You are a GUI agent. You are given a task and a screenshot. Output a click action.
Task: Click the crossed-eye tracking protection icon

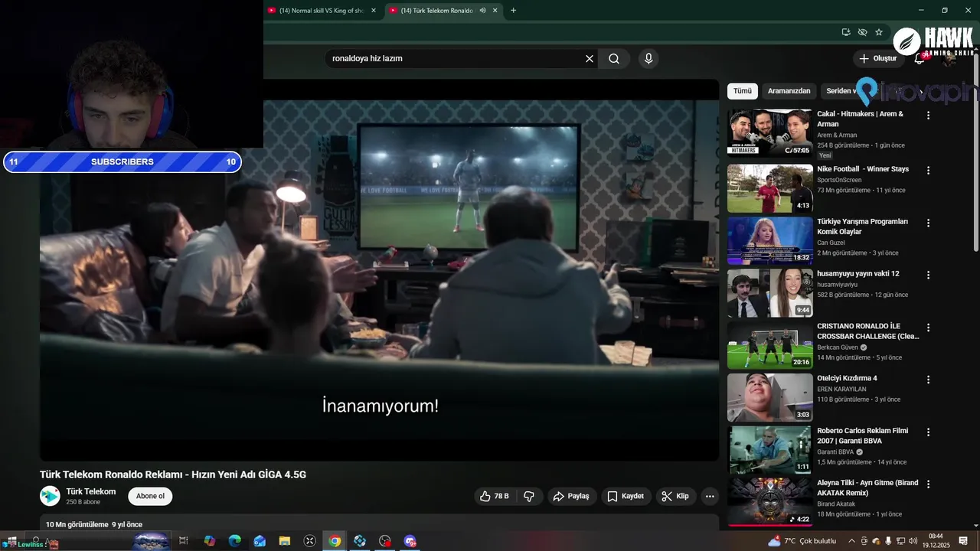(x=862, y=32)
